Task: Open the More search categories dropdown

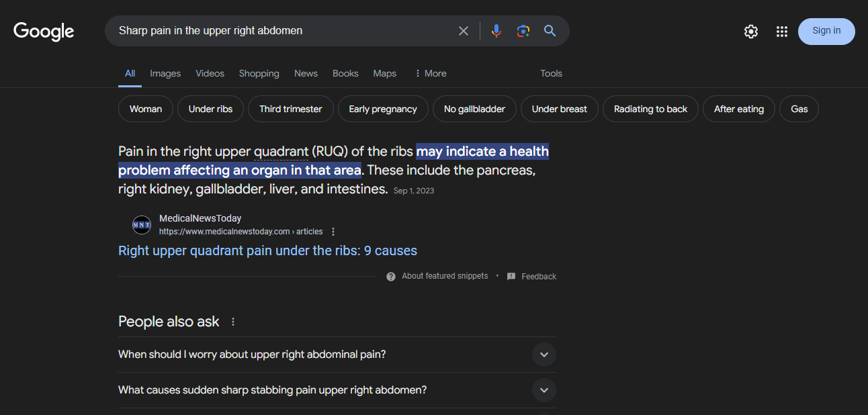Action: click(430, 73)
